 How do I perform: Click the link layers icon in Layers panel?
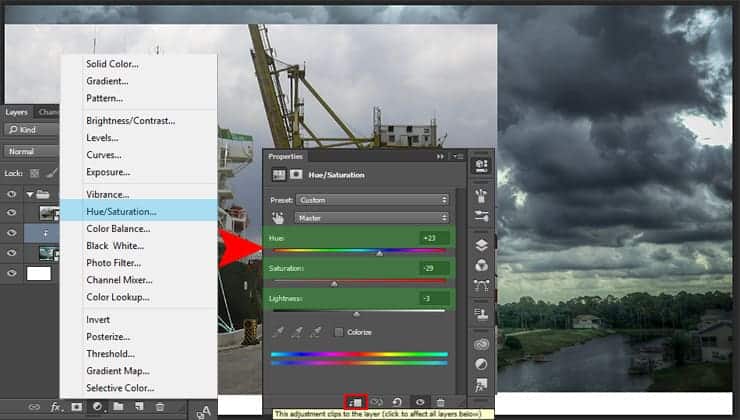click(34, 407)
